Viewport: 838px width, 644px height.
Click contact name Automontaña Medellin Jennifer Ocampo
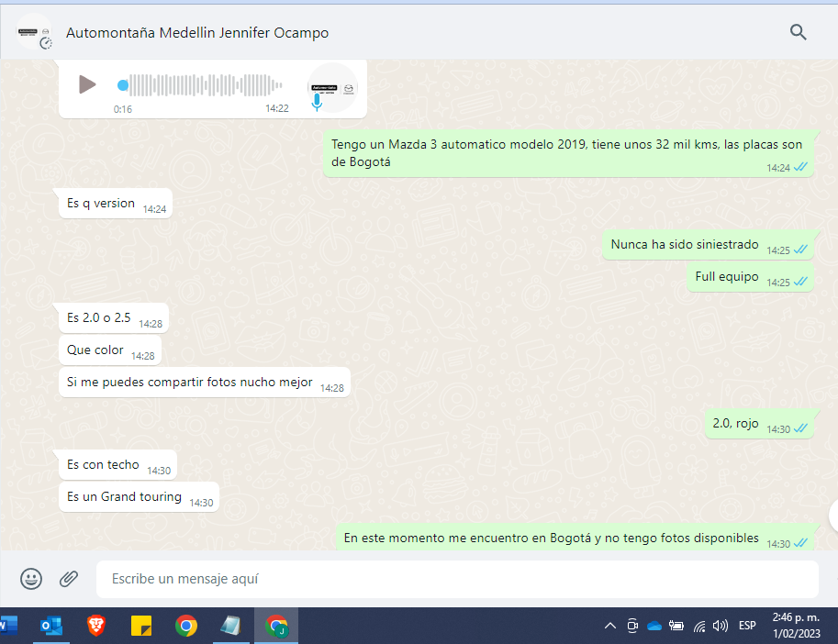coord(197,33)
